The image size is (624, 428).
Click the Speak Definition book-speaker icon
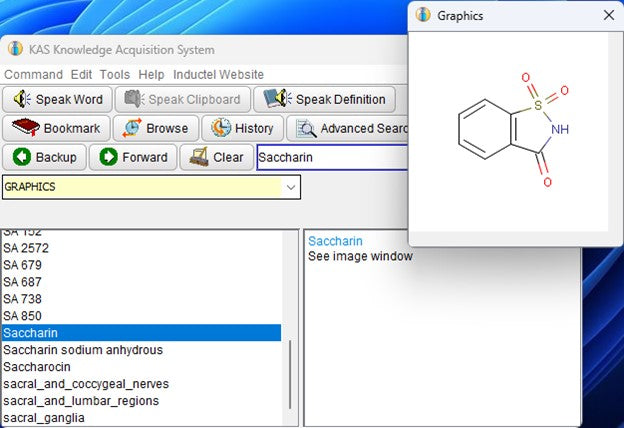277,98
